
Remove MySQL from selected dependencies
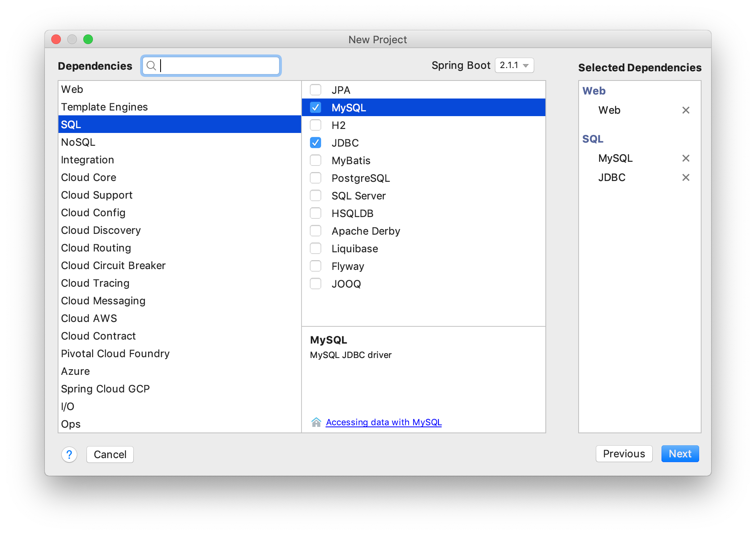click(686, 158)
